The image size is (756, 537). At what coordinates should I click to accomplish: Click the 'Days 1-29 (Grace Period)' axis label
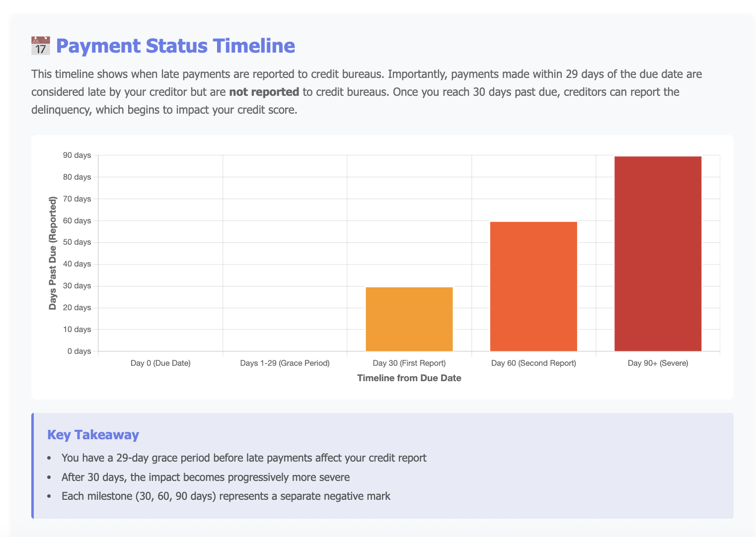click(285, 363)
